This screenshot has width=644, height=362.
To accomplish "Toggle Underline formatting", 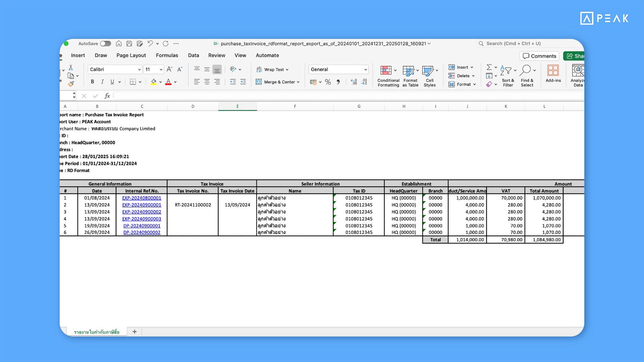I will 112,82.
